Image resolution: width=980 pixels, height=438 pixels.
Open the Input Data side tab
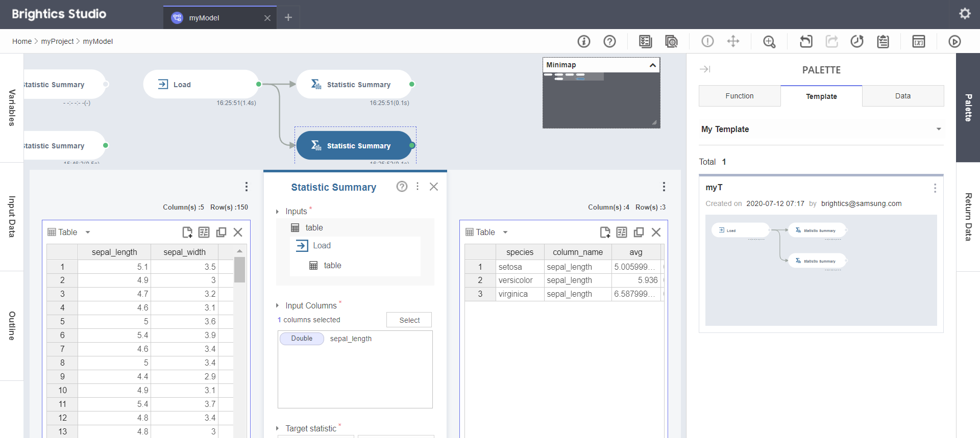point(12,217)
